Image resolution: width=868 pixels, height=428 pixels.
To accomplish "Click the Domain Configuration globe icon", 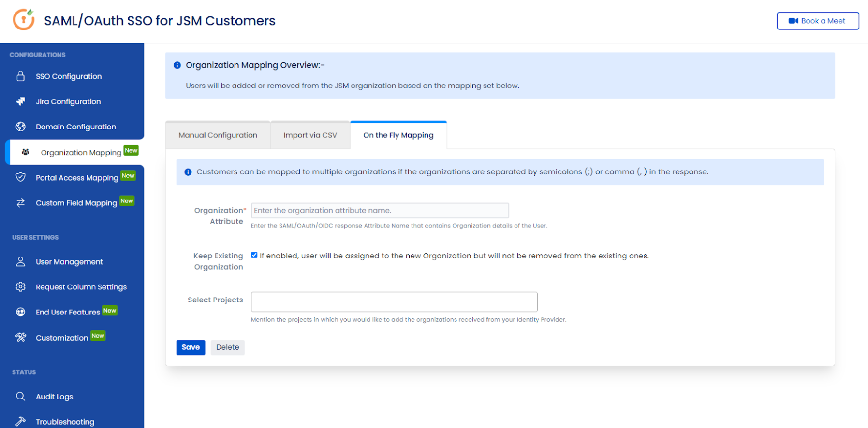I will [20, 127].
